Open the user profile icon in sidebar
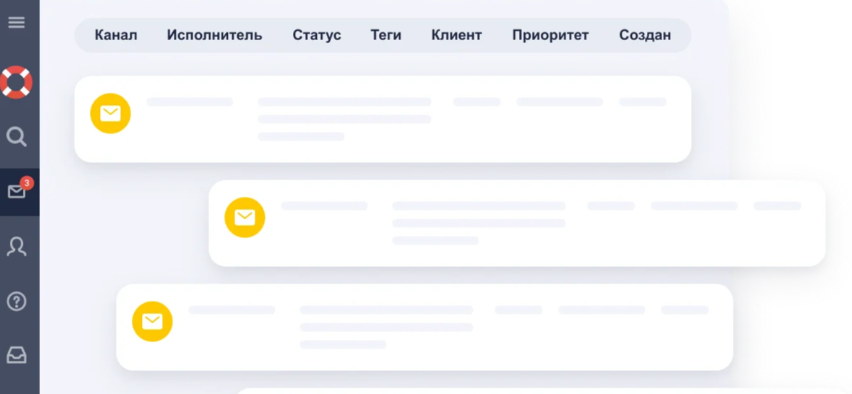The image size is (852, 394). [x=16, y=246]
